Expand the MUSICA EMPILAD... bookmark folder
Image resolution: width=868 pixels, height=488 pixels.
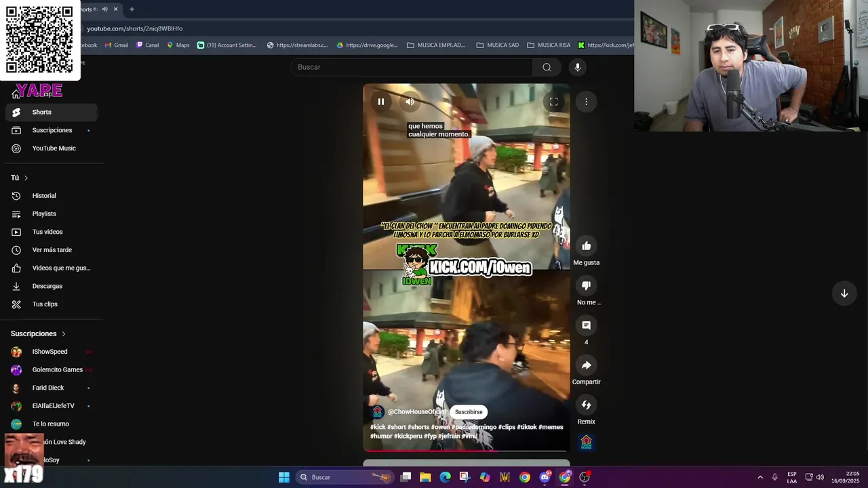pyautogui.click(x=436, y=45)
